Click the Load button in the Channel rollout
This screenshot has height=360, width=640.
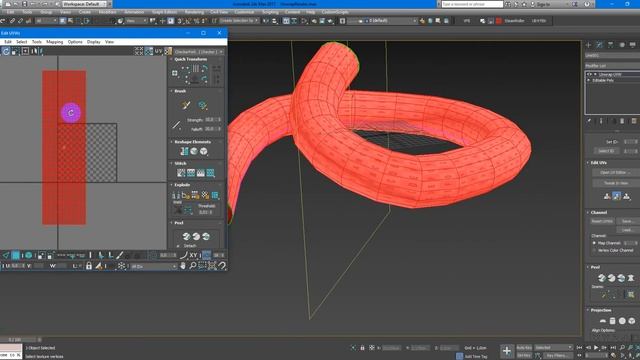628,230
